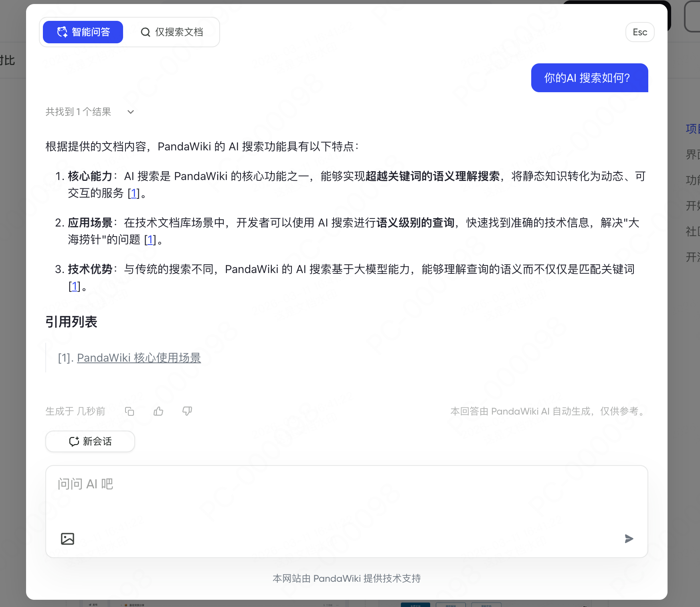Click the 你的AI 搜索如何? message bubble
700x607 pixels.
pyautogui.click(x=589, y=78)
